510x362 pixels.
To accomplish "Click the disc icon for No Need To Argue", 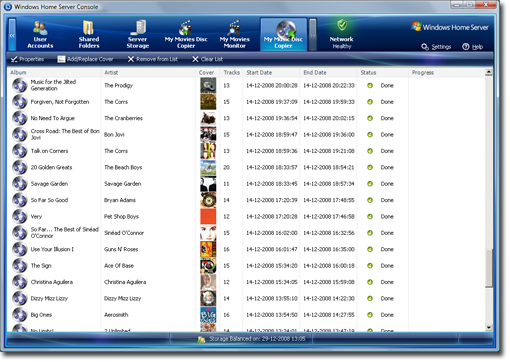I will [x=20, y=118].
